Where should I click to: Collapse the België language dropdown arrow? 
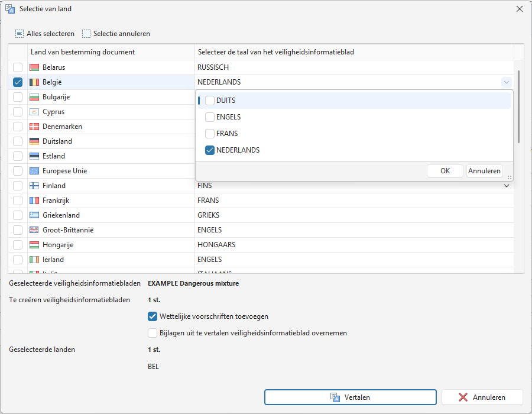click(506, 82)
